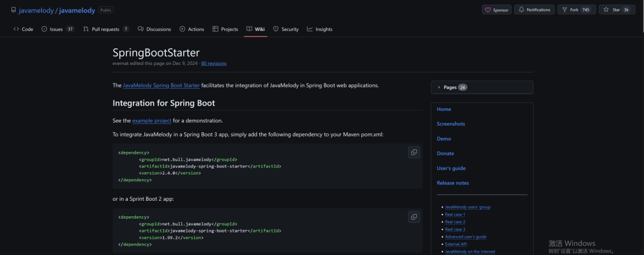The height and width of the screenshot is (255, 644).
Task: Open the example project link
Action: [151, 121]
